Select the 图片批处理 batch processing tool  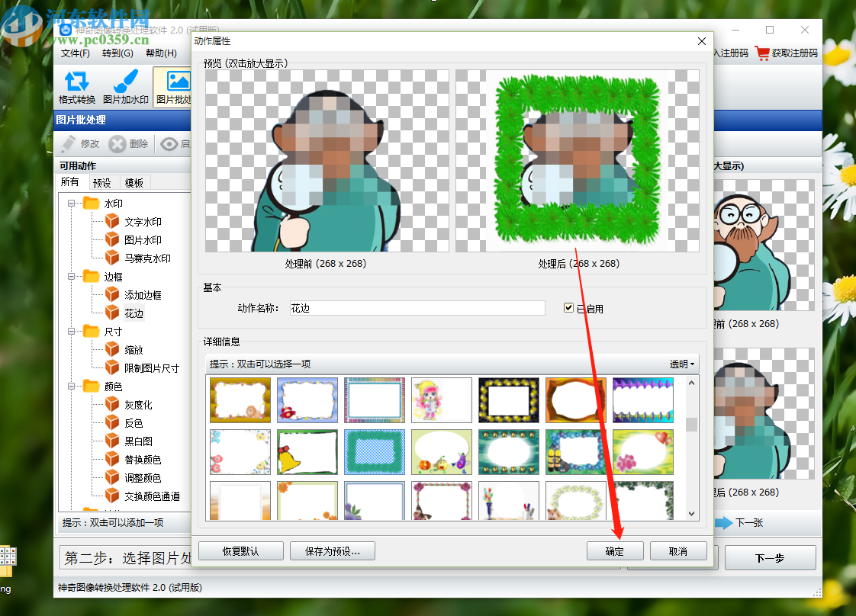click(173, 86)
